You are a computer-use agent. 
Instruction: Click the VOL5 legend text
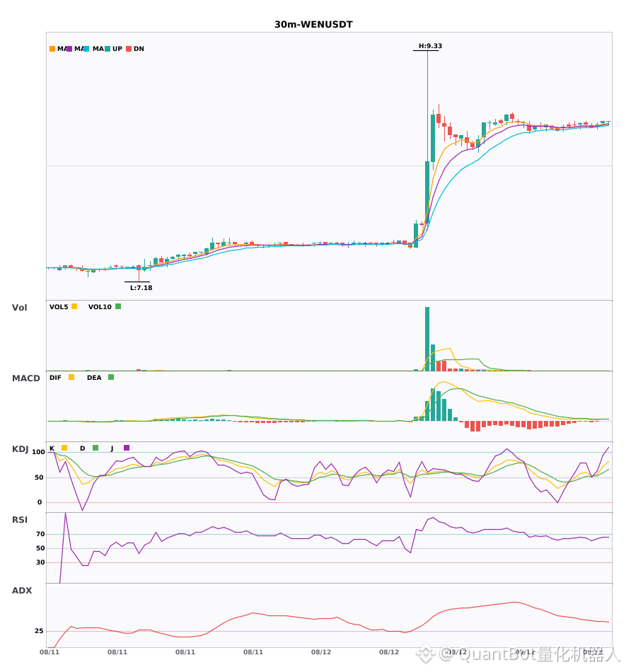tap(59, 307)
